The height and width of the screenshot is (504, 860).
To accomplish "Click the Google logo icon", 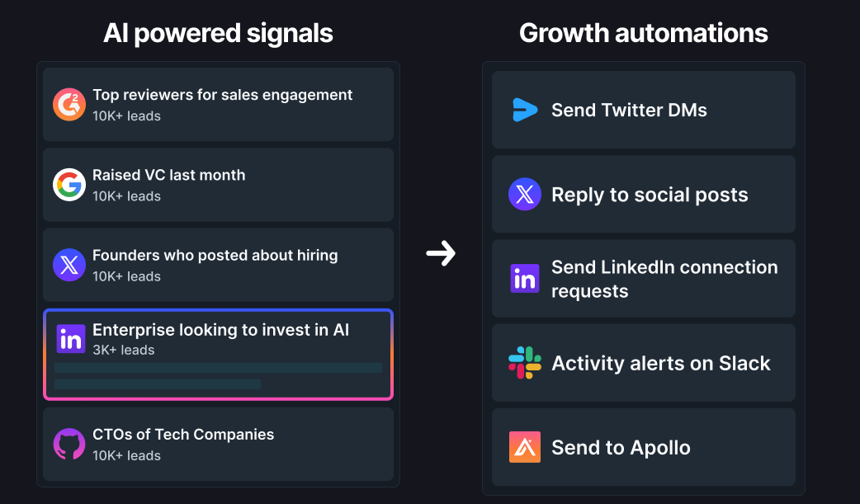I will pyautogui.click(x=69, y=185).
